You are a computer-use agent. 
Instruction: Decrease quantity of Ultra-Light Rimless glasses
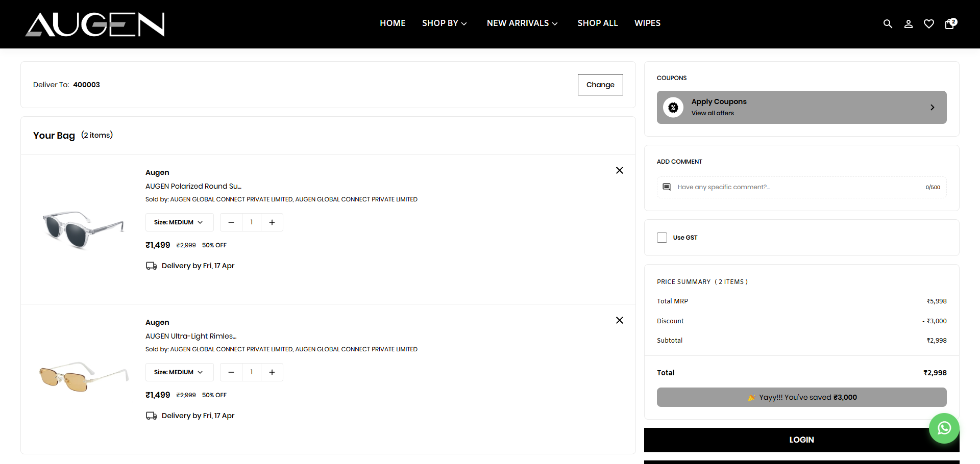[231, 372]
